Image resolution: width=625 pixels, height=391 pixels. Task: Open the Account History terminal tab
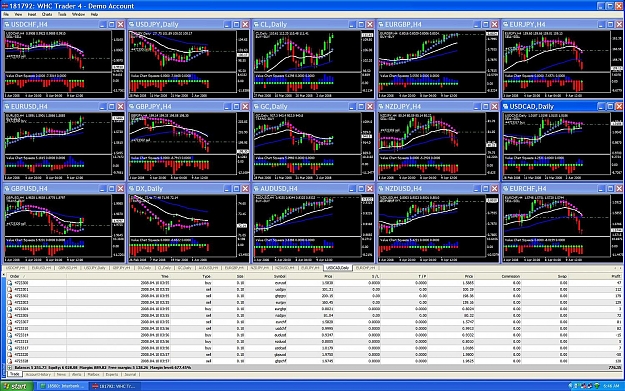click(38, 375)
